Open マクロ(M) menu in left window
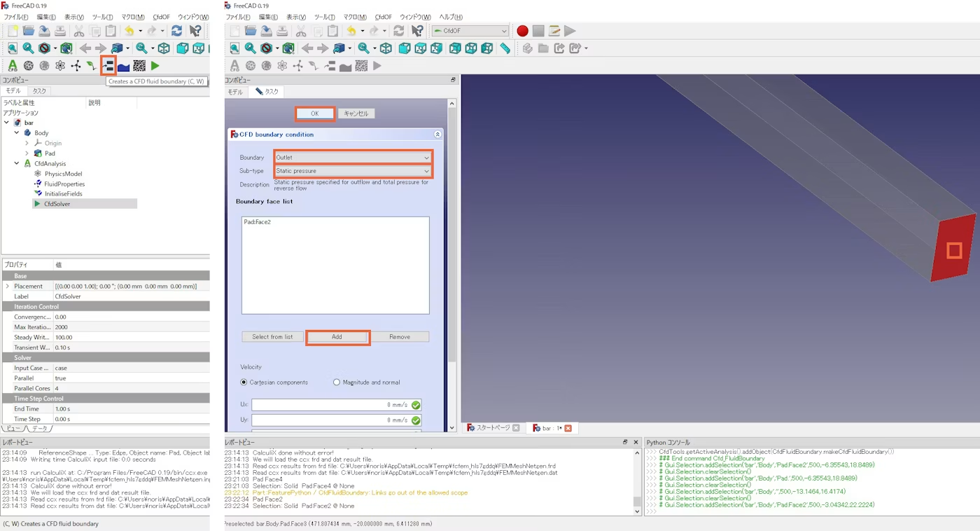The width and height of the screenshot is (980, 531). click(132, 17)
